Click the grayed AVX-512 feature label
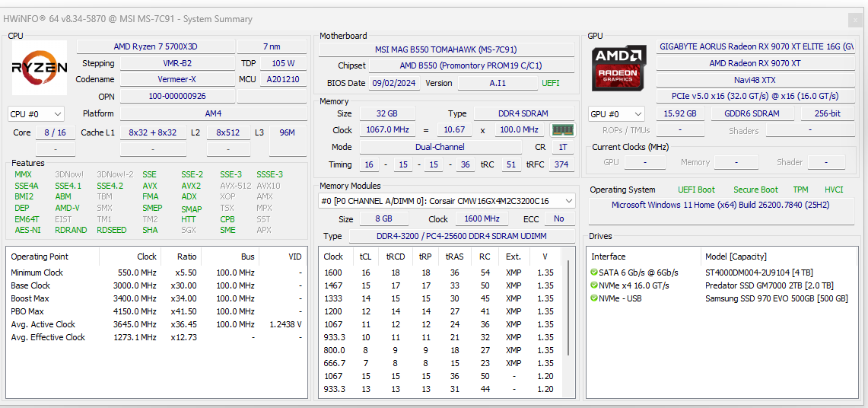This screenshot has width=868, height=408. [x=236, y=186]
